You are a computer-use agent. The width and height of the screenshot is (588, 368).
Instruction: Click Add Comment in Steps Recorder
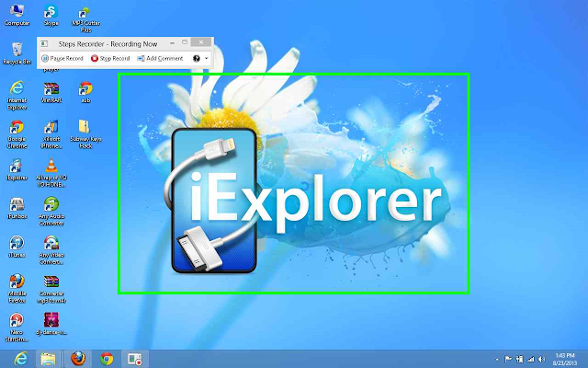pyautogui.click(x=160, y=58)
